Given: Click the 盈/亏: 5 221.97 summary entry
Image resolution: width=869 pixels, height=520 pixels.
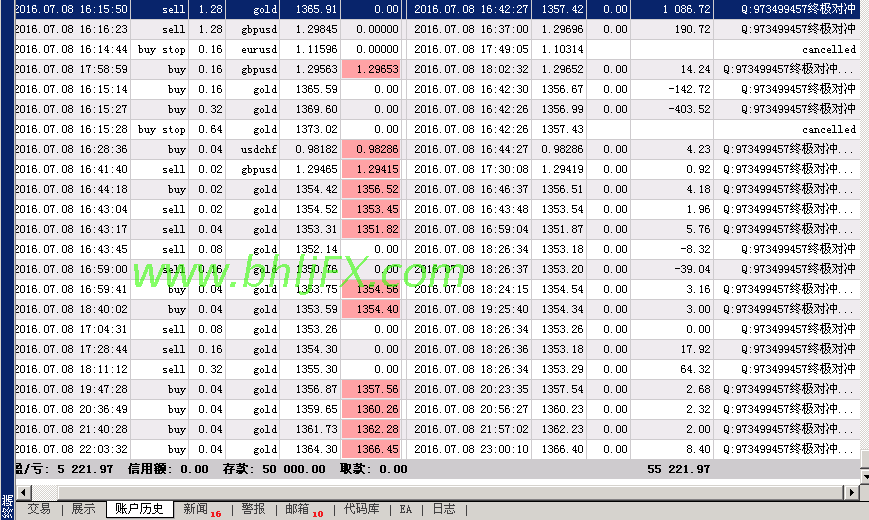Looking at the screenshot, I should 64,469.
